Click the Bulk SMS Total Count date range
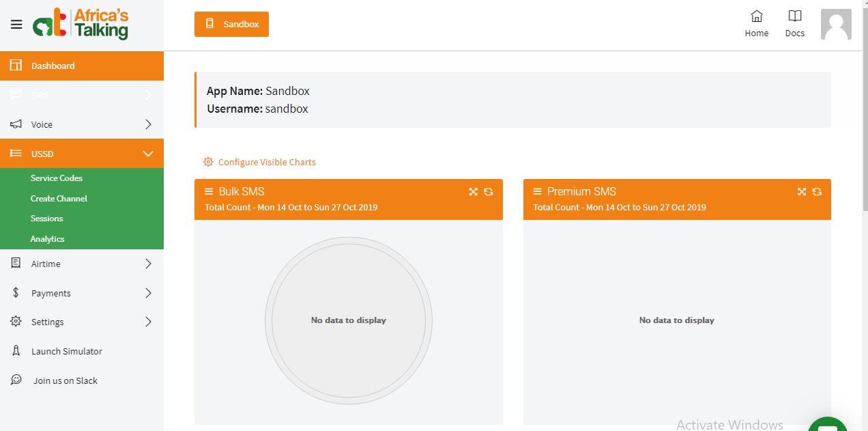 [x=291, y=207]
